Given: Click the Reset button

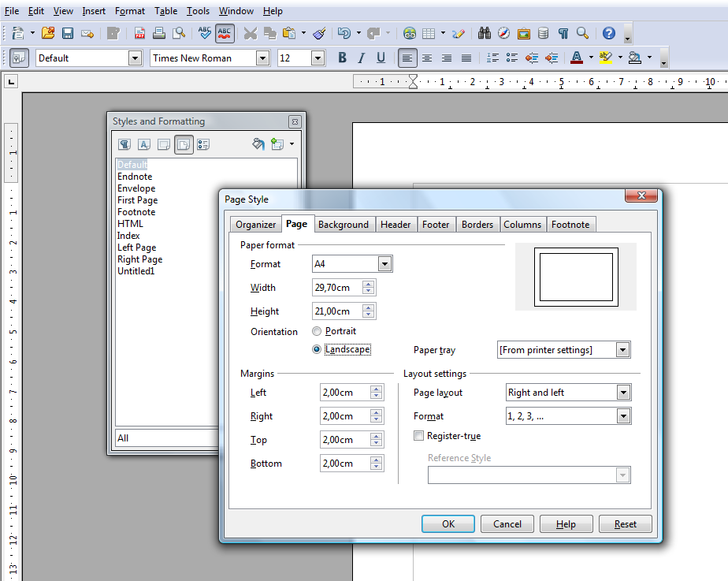Looking at the screenshot, I should pyautogui.click(x=626, y=524).
